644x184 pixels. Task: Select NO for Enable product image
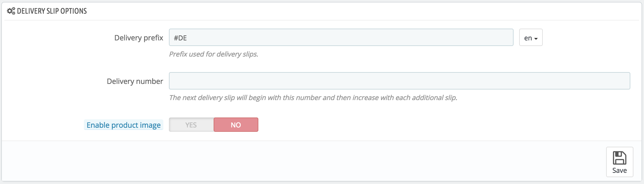click(x=236, y=125)
